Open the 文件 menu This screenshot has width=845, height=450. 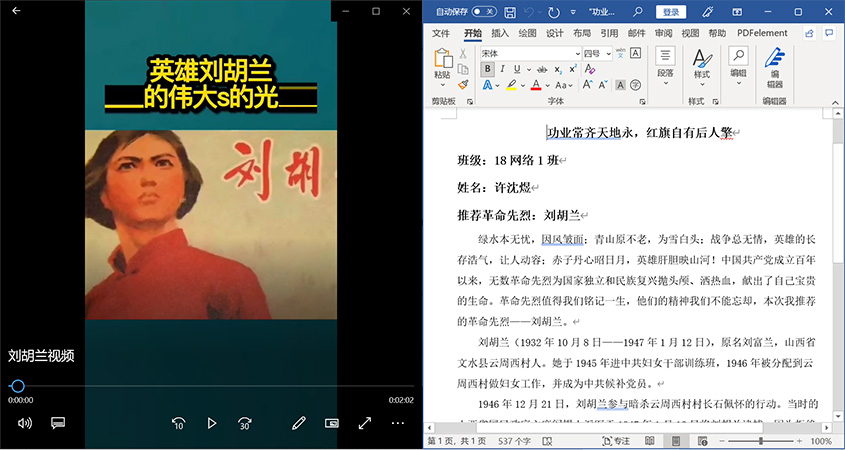coord(441,33)
